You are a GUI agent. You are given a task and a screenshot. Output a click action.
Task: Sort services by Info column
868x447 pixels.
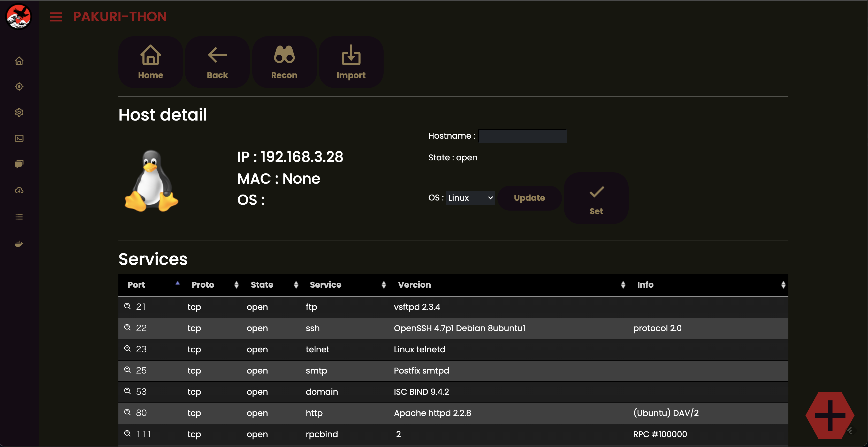point(708,285)
